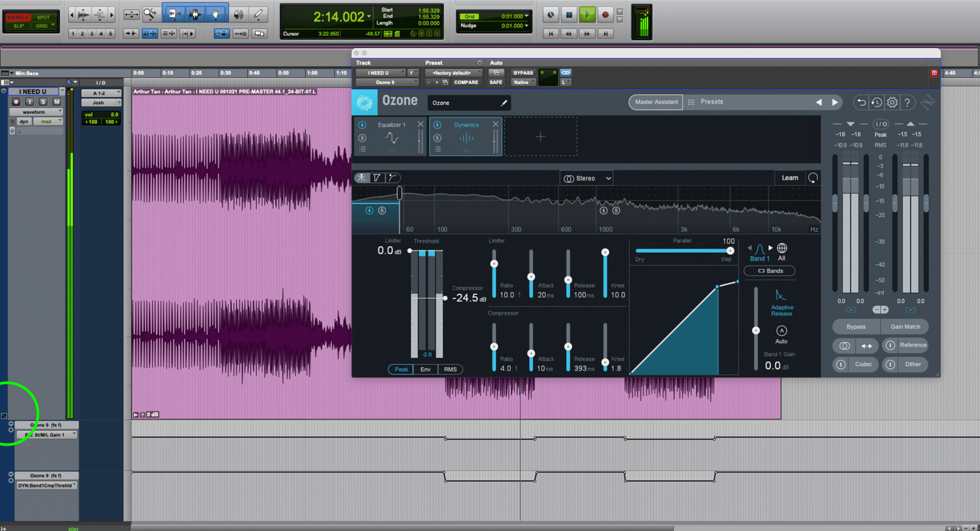Select the Zoomer tool in toolbar
Viewport: 980px width, 531px height.
pyautogui.click(x=150, y=14)
